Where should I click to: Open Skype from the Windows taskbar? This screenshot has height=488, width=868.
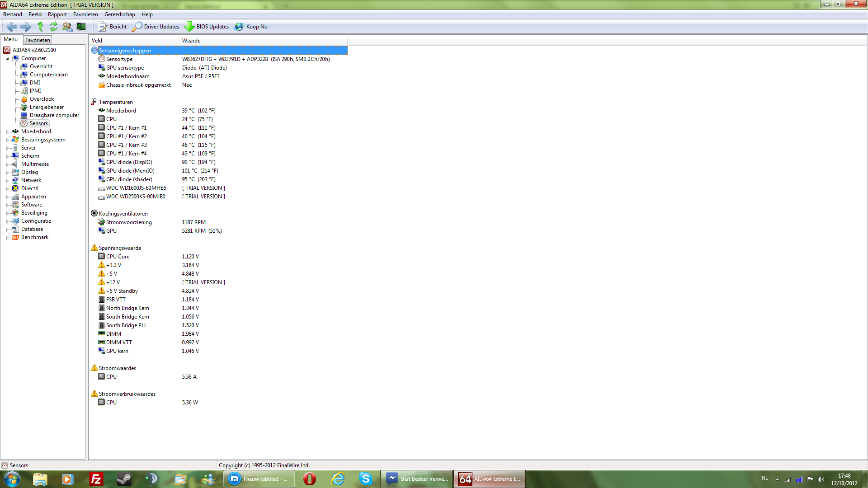coord(365,479)
